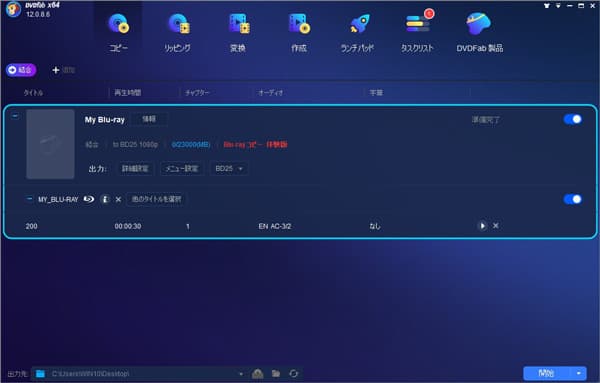
Task: Click the My Blu-ray cover thumbnail
Action: (x=50, y=144)
